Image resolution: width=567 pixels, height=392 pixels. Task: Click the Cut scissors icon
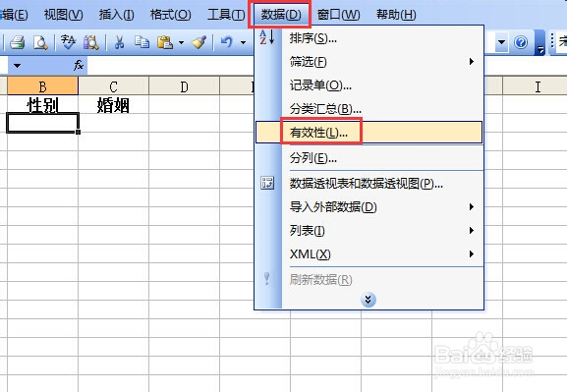coord(119,42)
